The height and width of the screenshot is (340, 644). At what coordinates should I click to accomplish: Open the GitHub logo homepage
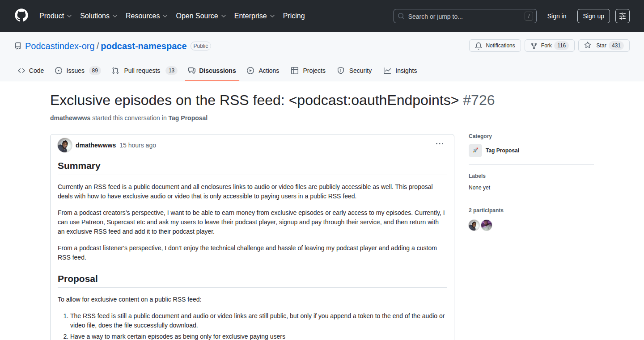point(21,16)
